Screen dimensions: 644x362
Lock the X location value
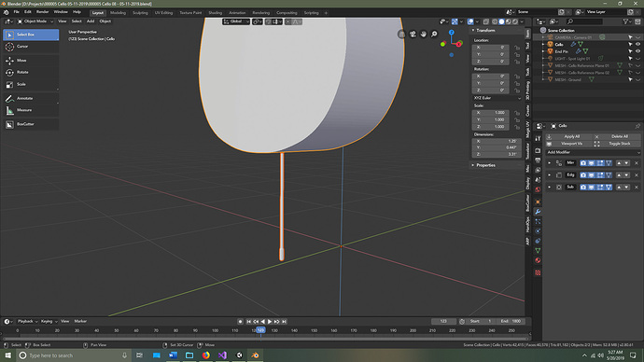point(517,48)
